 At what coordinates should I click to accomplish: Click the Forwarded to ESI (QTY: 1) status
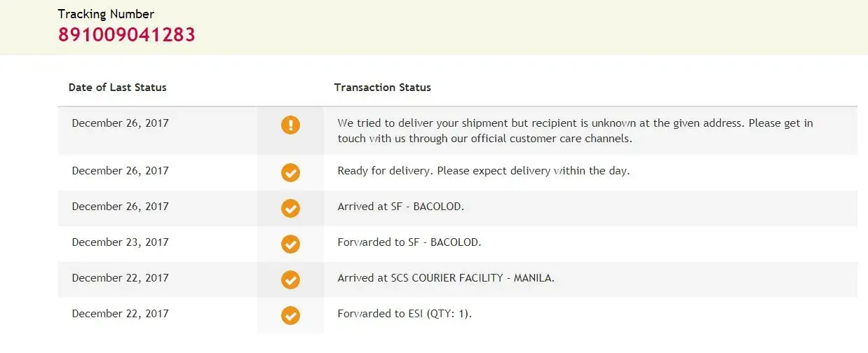(405, 314)
